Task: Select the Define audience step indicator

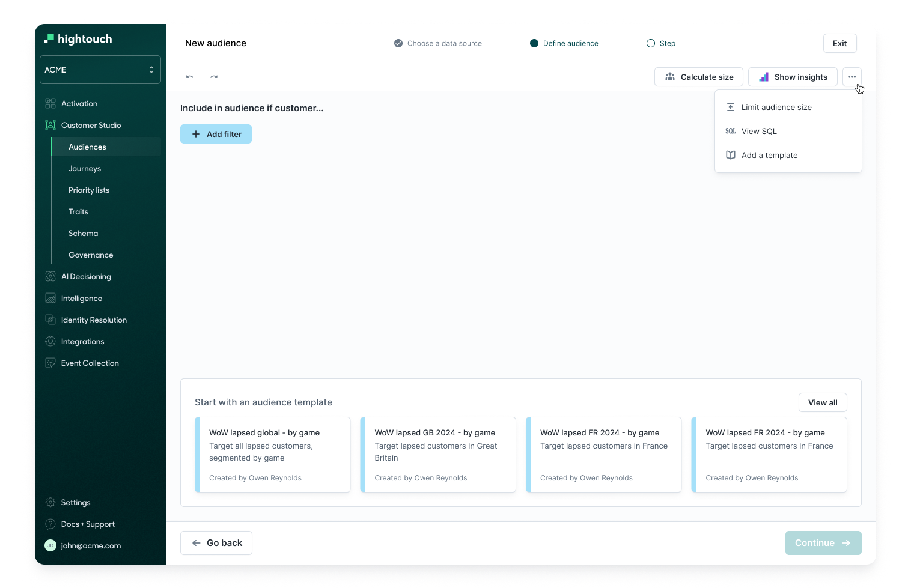Action: pos(534,43)
